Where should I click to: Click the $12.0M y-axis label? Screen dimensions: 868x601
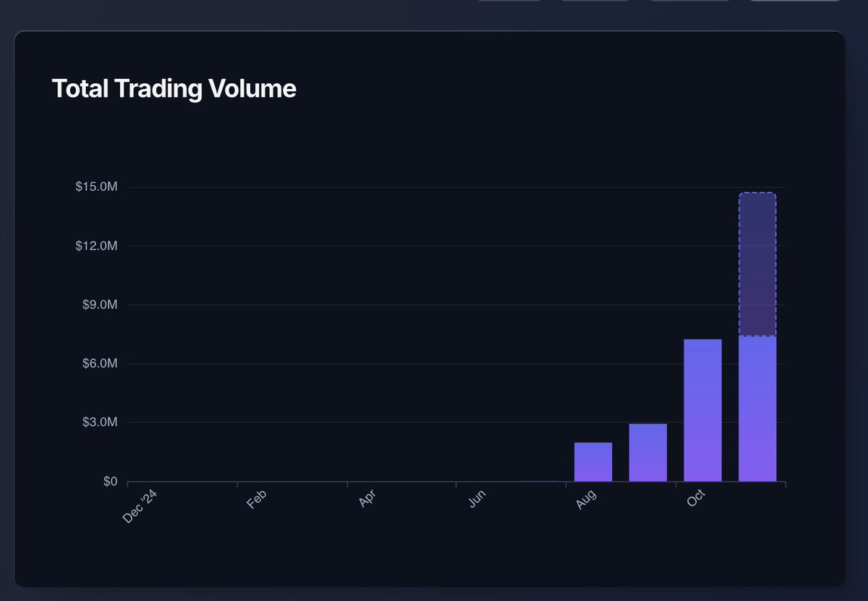[96, 246]
